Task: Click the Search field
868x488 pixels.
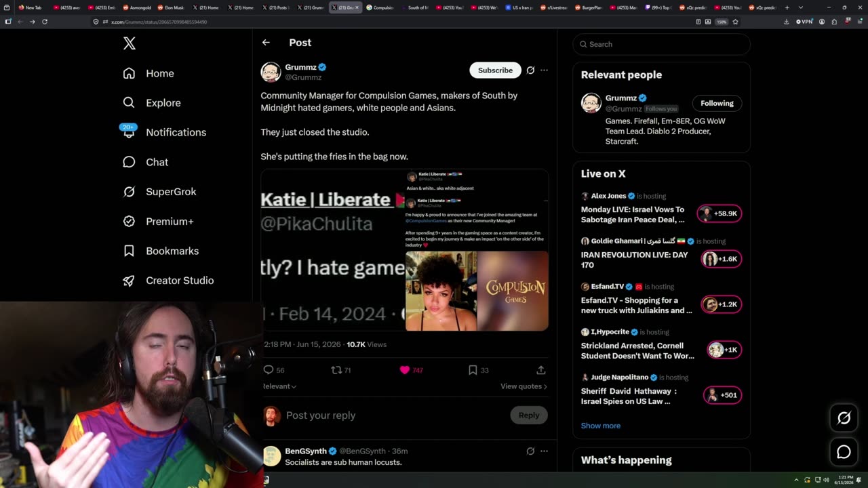Action: [661, 44]
